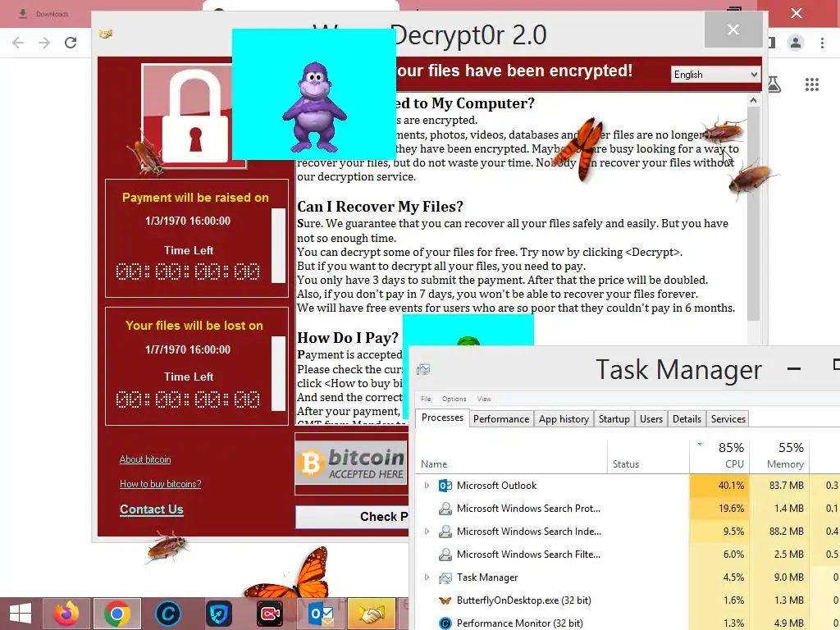This screenshot has width=840, height=630.
Task: Select the Performance Monitor (32 bit) row
Action: pos(628,623)
